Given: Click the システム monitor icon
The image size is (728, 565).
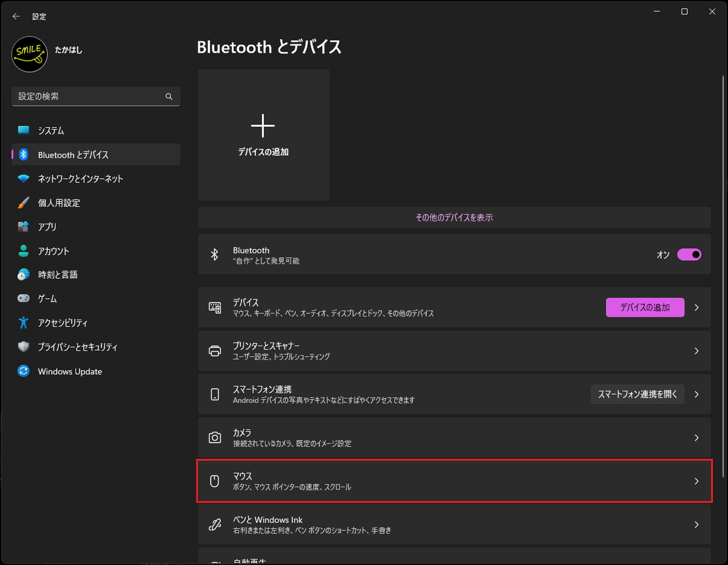Looking at the screenshot, I should (x=24, y=130).
